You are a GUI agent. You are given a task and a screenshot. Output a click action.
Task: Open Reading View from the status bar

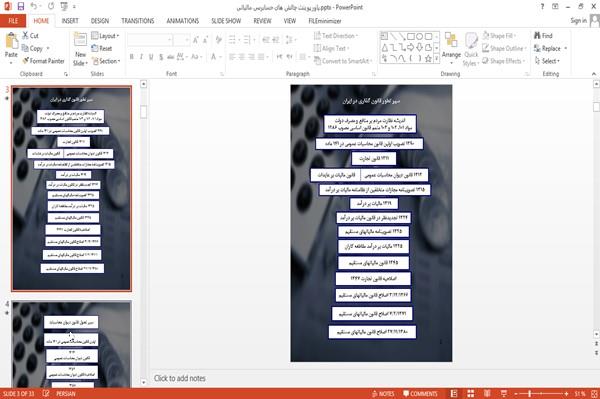(x=487, y=394)
